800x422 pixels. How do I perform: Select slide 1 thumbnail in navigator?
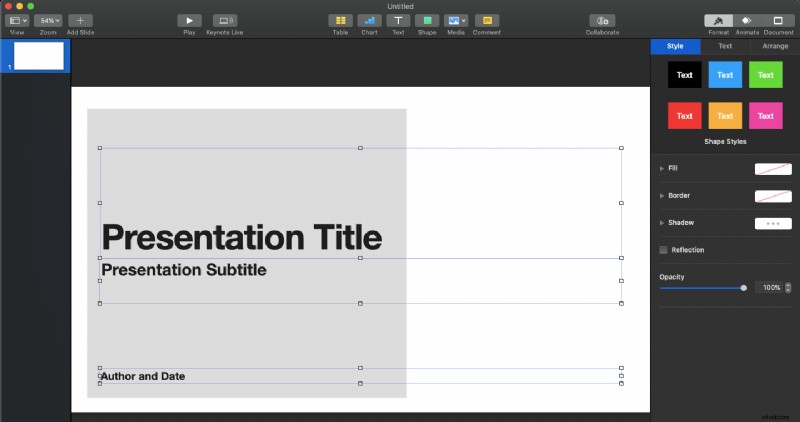39,56
